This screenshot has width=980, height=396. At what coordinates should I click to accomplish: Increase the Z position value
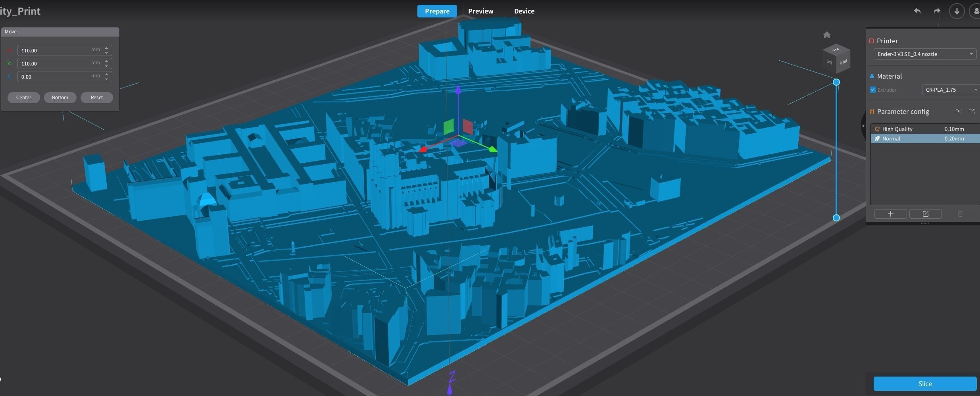click(106, 74)
